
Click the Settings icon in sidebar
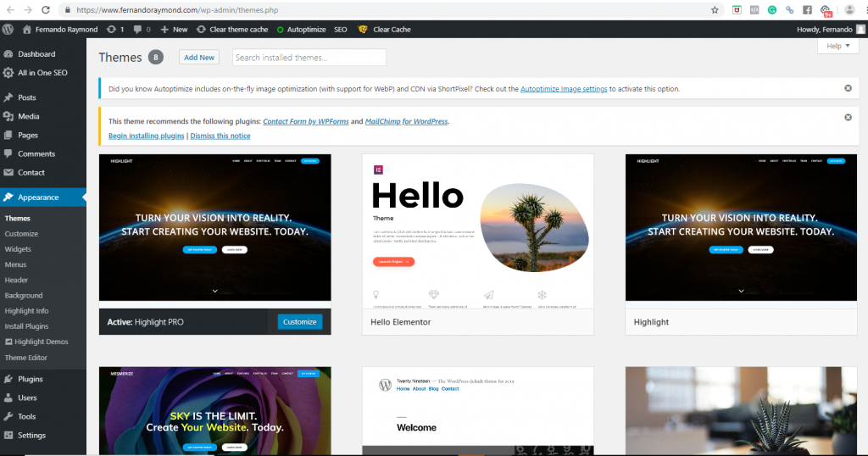coord(8,436)
